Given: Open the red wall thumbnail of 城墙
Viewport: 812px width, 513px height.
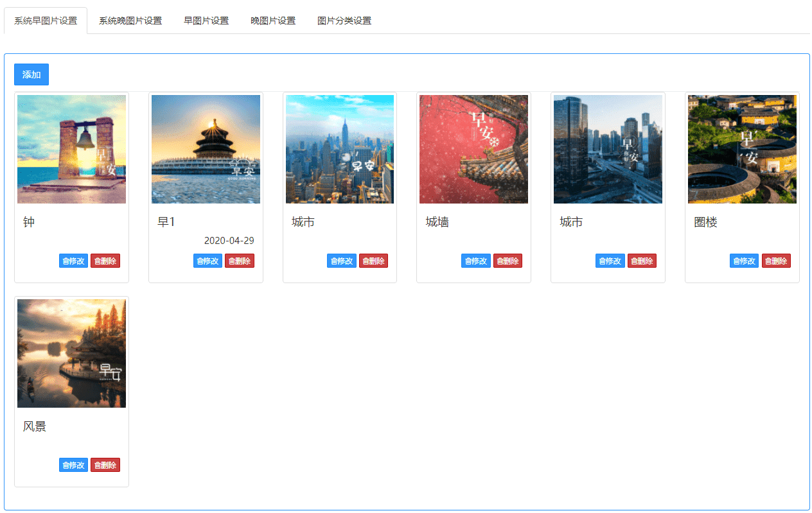Looking at the screenshot, I should [x=473, y=149].
